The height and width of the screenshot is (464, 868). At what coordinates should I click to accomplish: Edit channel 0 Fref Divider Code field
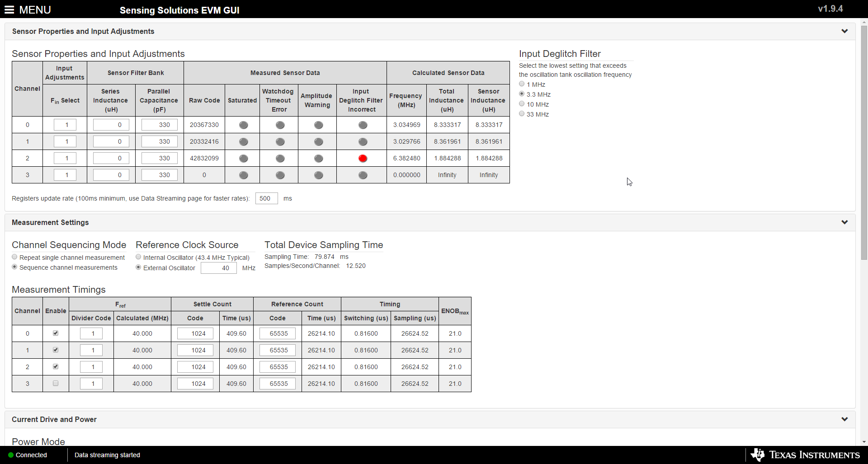click(91, 334)
